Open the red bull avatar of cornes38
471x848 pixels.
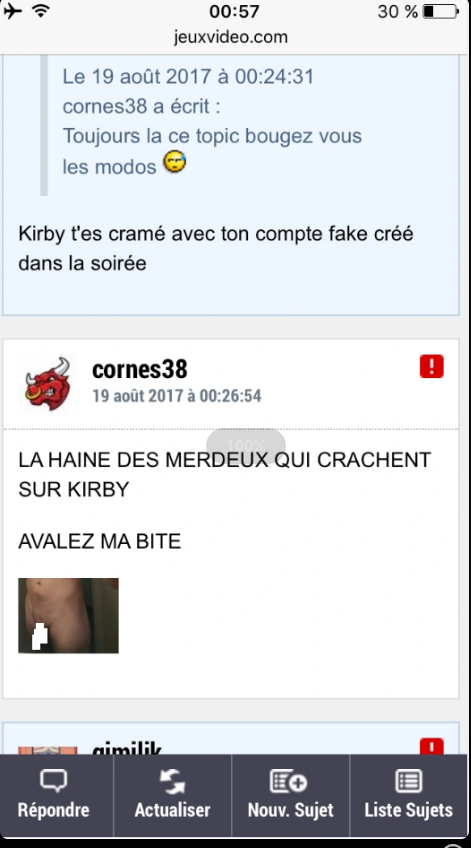tap(48, 383)
